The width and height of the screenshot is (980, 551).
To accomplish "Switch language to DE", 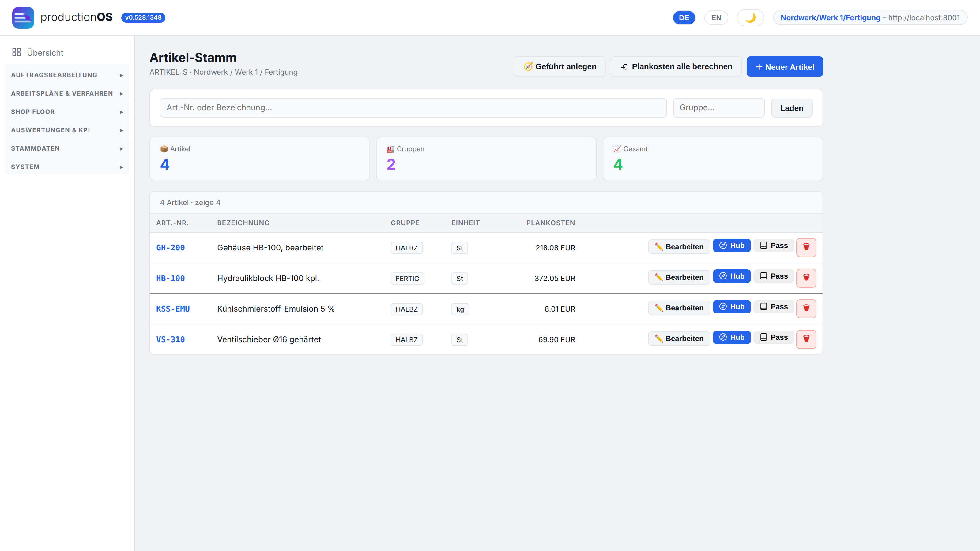I will (x=684, y=17).
